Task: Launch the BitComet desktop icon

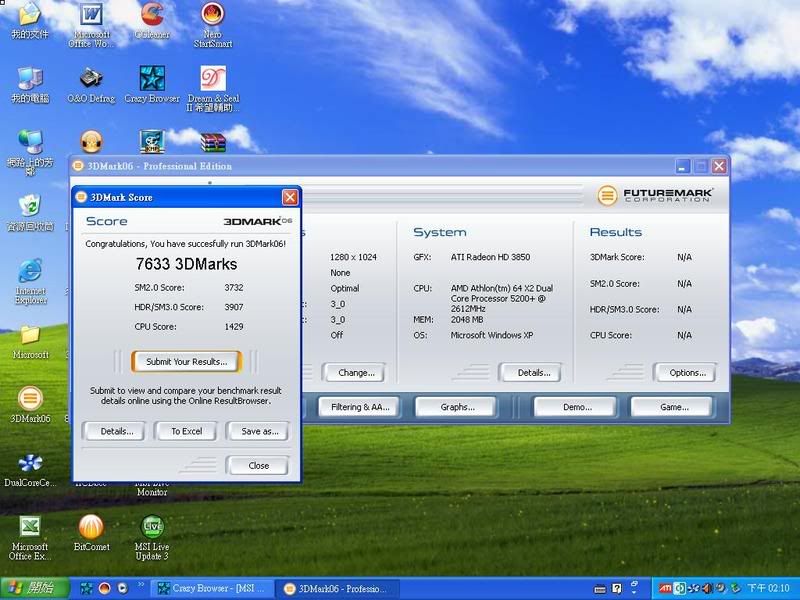Action: coord(91,526)
